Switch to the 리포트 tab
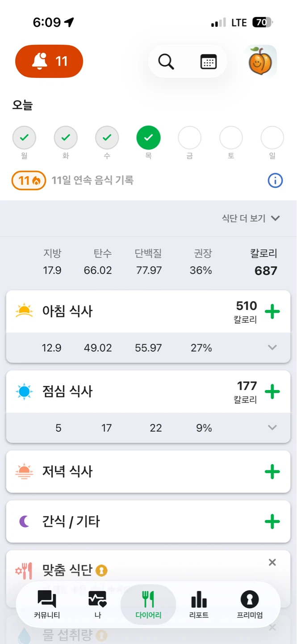 click(x=199, y=605)
